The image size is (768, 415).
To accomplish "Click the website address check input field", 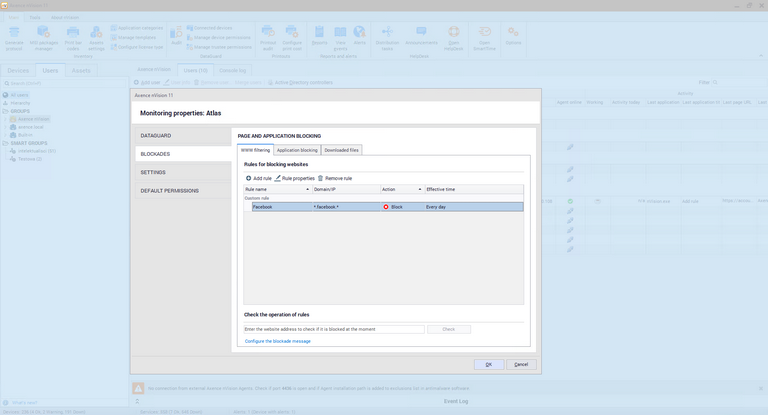I will click(334, 329).
